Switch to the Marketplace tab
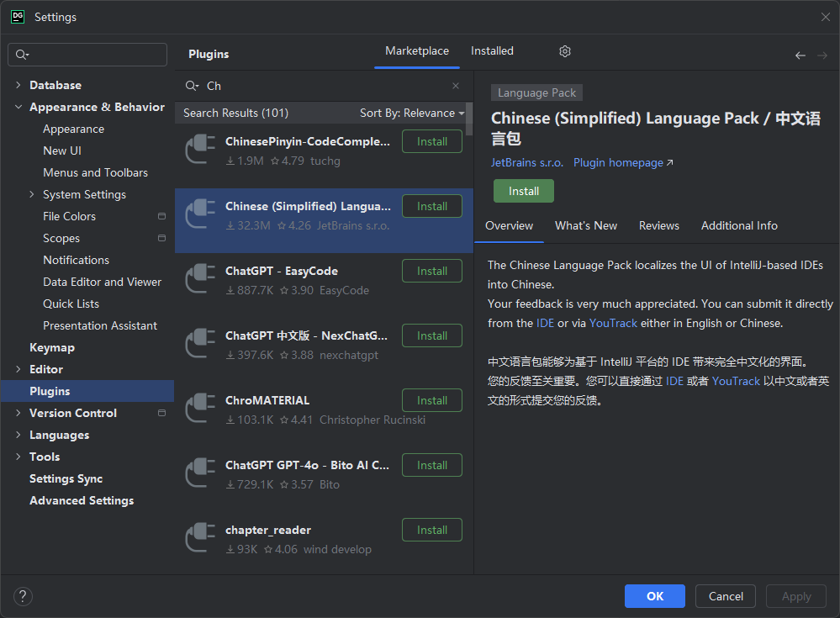840x618 pixels. coord(417,51)
